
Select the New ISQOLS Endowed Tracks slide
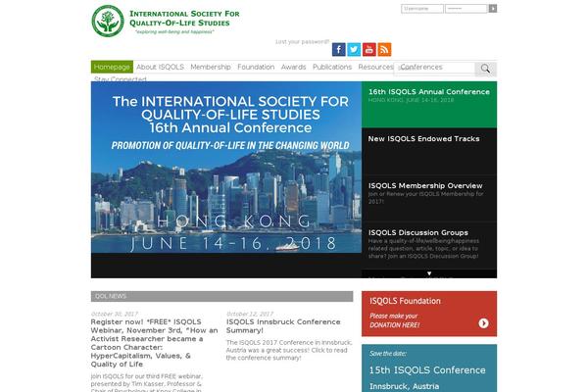pyautogui.click(x=429, y=151)
